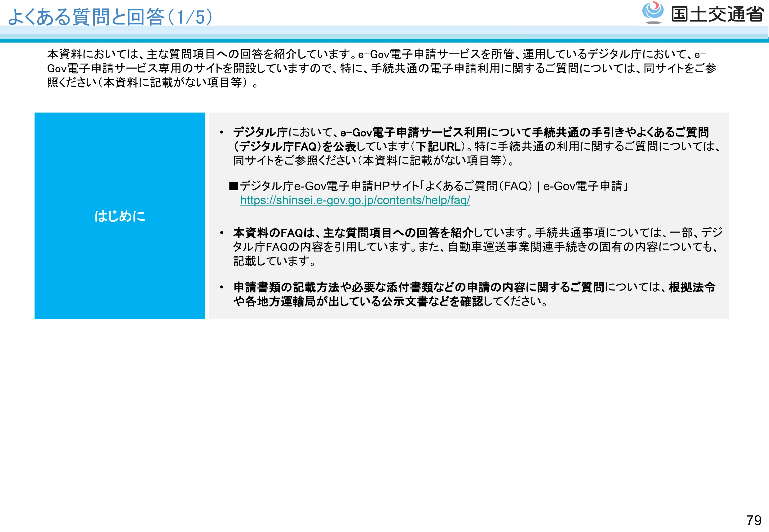
Task: Click the second bullet dot before 本資料のFAQ
Action: click(x=221, y=233)
